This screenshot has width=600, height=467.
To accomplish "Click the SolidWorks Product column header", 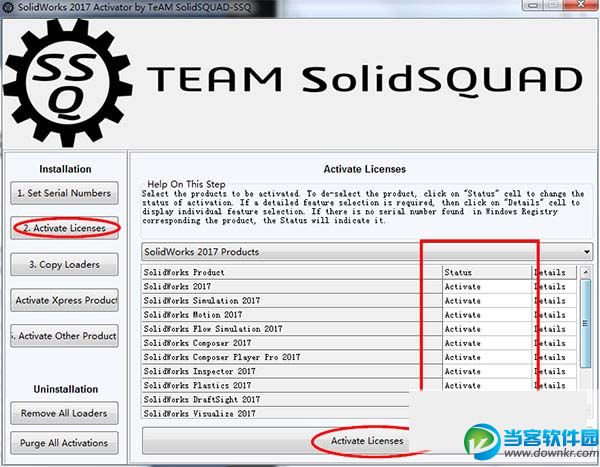I will (292, 273).
